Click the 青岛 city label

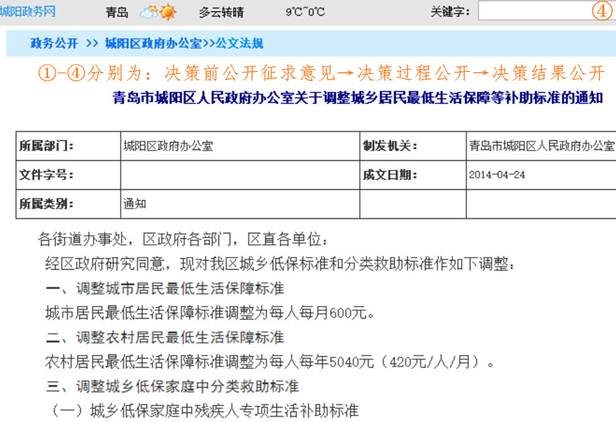coord(117,13)
